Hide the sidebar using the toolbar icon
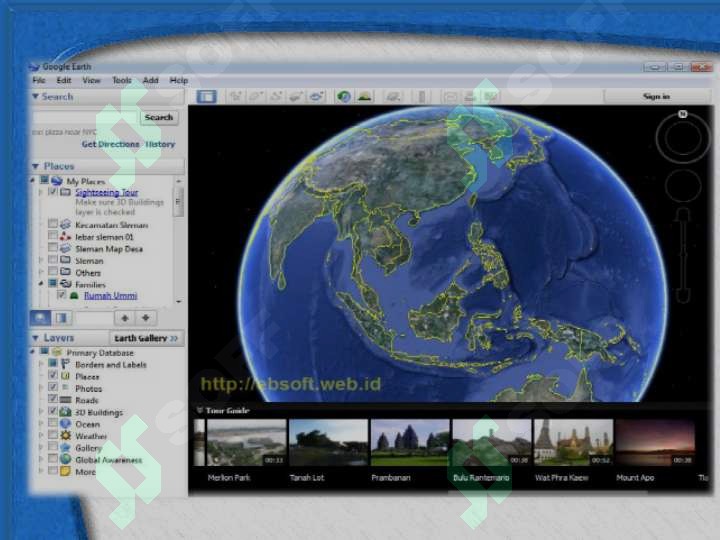Screen dimensions: 720x540 click(207, 96)
